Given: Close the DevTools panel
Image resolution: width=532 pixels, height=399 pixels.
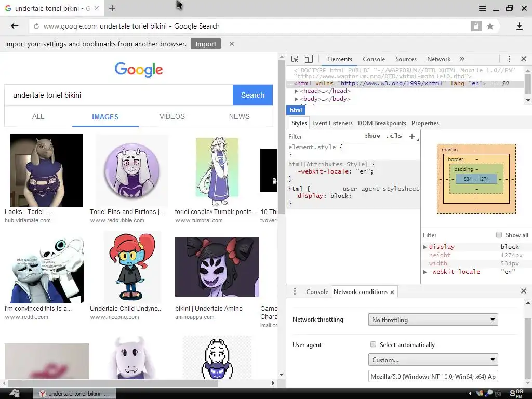Looking at the screenshot, I should (x=524, y=59).
